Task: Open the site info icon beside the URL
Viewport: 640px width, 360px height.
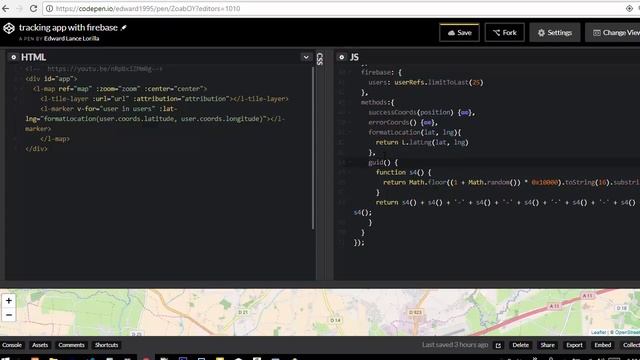Action: [49, 9]
